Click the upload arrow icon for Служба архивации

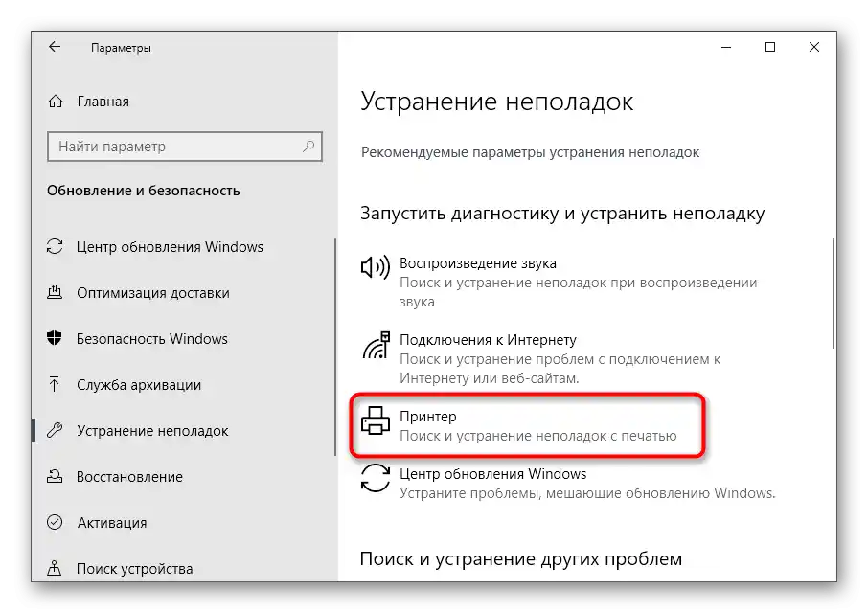click(55, 384)
